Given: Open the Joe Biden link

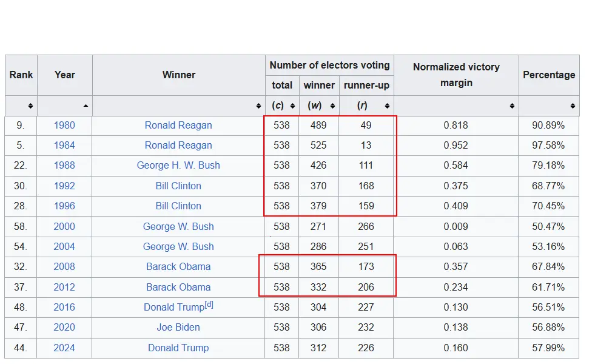Looking at the screenshot, I should pyautogui.click(x=178, y=327).
